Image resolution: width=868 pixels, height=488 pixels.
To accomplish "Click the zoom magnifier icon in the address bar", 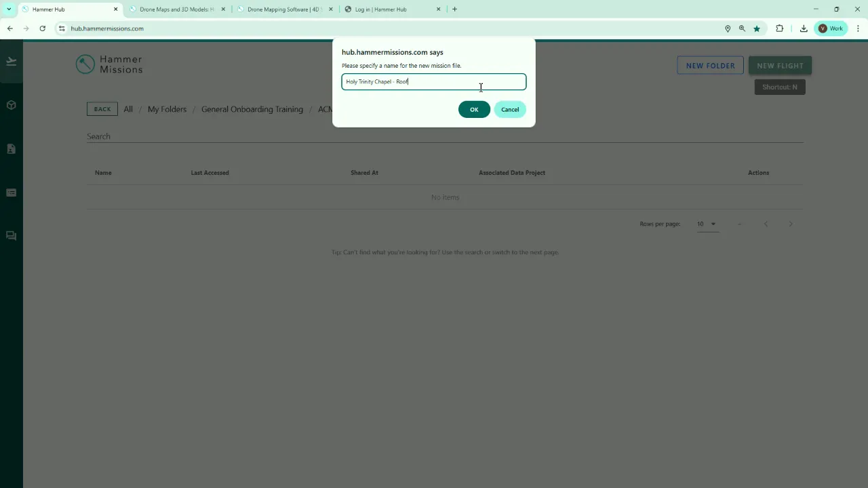I will point(742,28).
